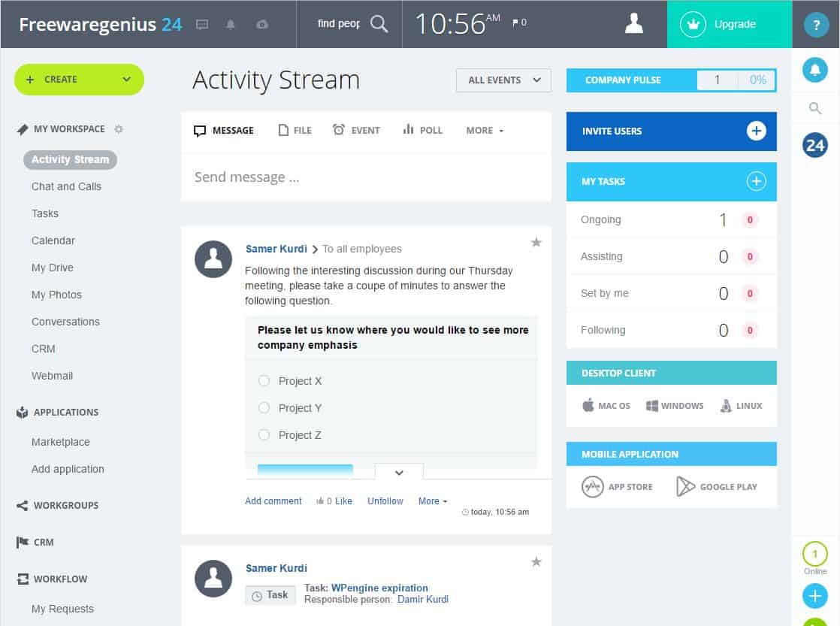The width and height of the screenshot is (840, 626).
Task: Open the All Events filter dropdown
Action: [503, 80]
